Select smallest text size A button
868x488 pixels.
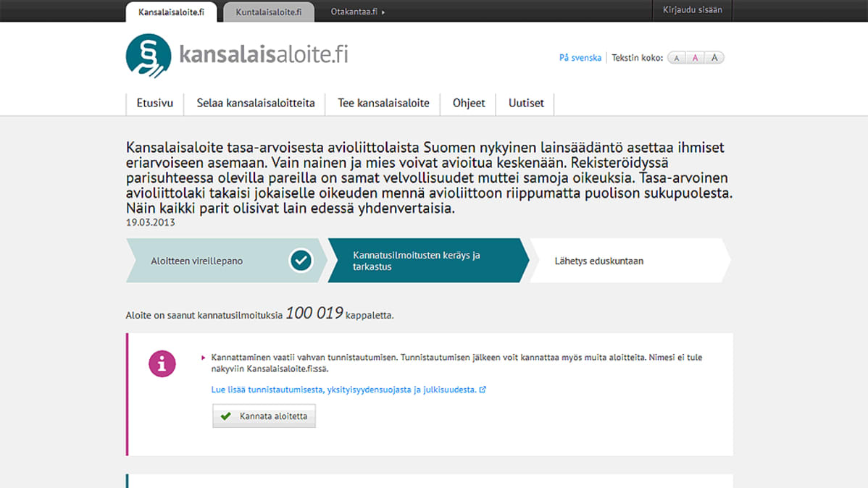click(677, 57)
